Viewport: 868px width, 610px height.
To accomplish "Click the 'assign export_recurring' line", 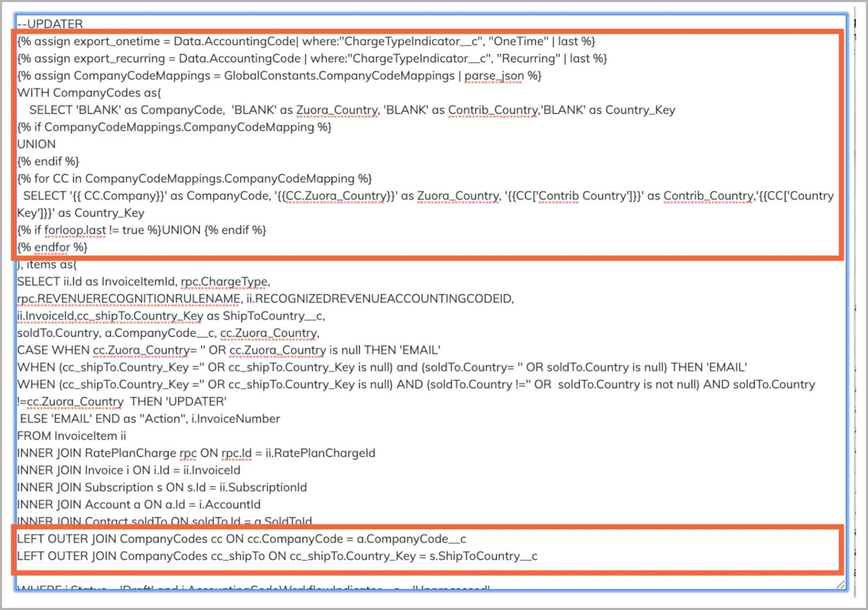I will coord(312,58).
